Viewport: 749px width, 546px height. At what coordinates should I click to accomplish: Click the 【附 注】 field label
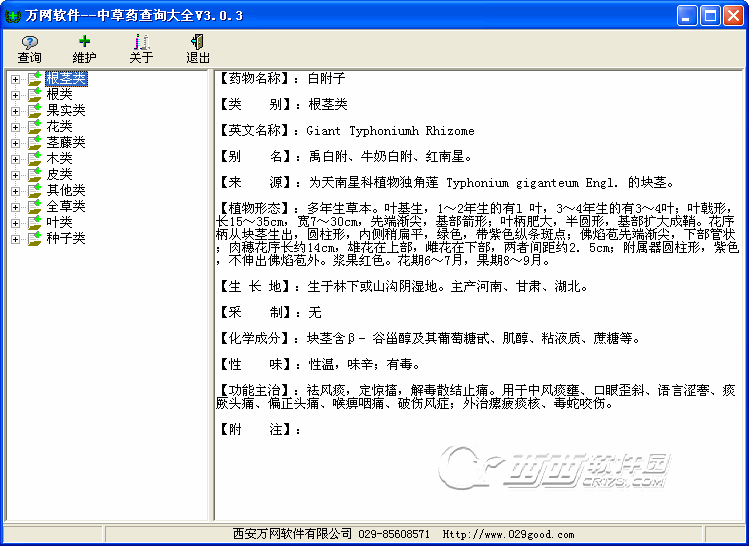tap(256, 430)
